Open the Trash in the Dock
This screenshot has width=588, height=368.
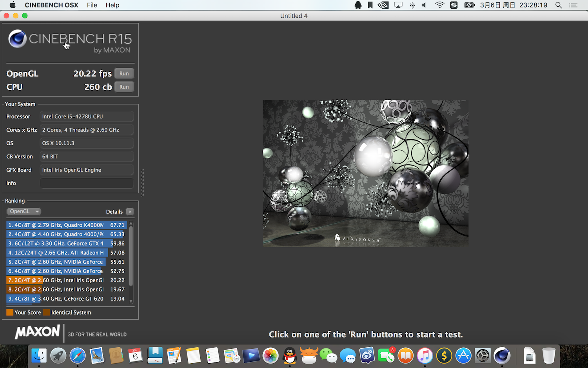click(549, 356)
